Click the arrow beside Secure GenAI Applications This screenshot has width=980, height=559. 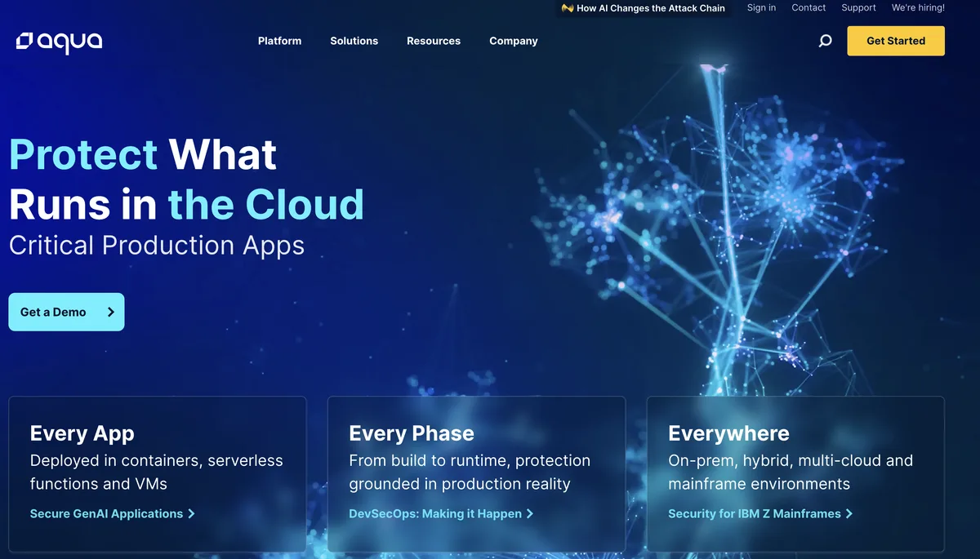pyautogui.click(x=191, y=513)
